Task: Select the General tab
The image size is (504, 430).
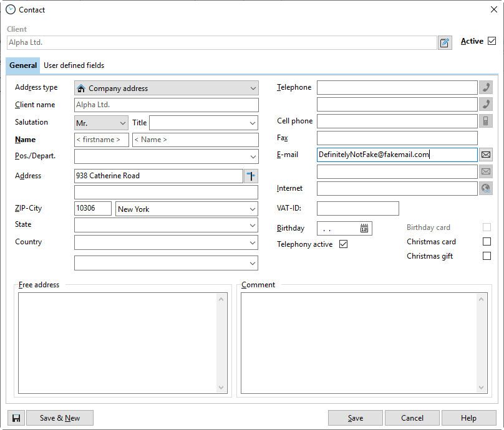Action: click(x=23, y=65)
